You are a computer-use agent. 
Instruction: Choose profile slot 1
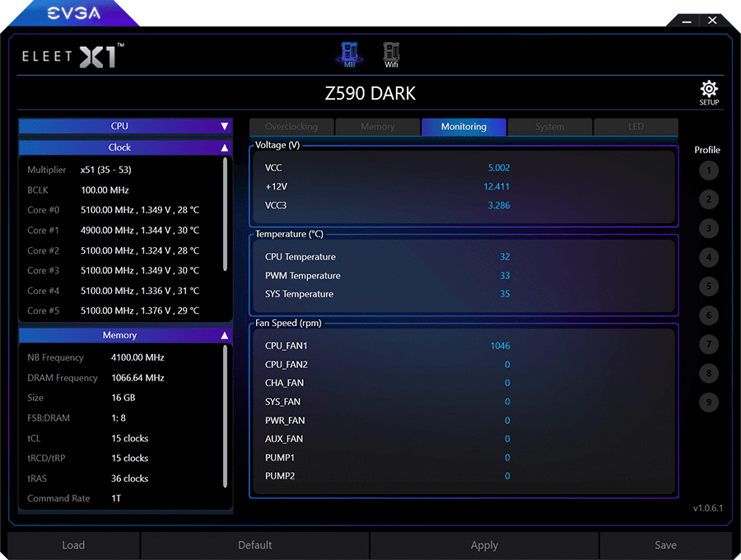click(708, 170)
